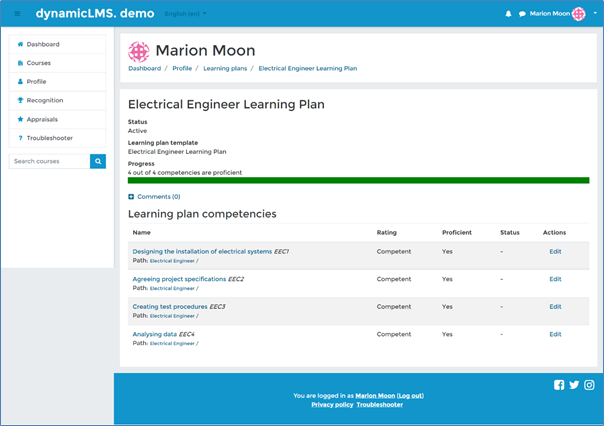Screen dimensions: 604x426
Task: Click the magnifier search button
Action: click(x=98, y=161)
